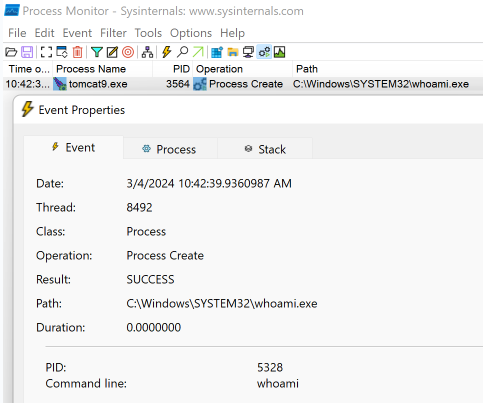
Task: Open the Options menu
Action: 191,33
